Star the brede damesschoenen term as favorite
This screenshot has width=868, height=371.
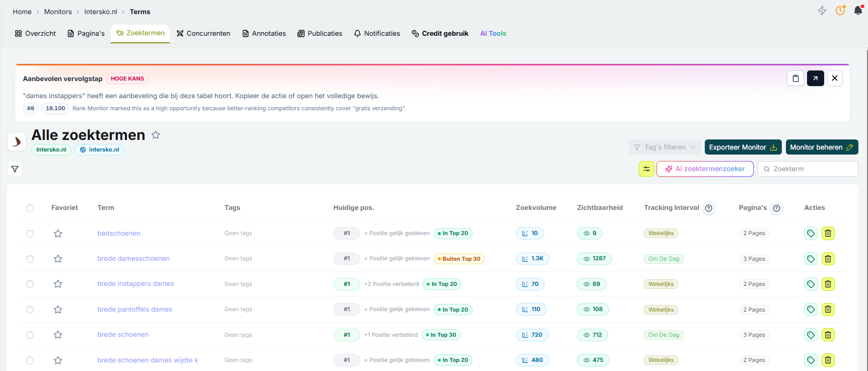(58, 259)
